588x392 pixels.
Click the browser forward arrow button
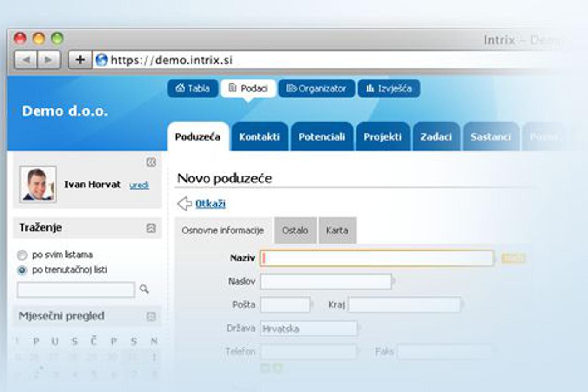[x=48, y=60]
